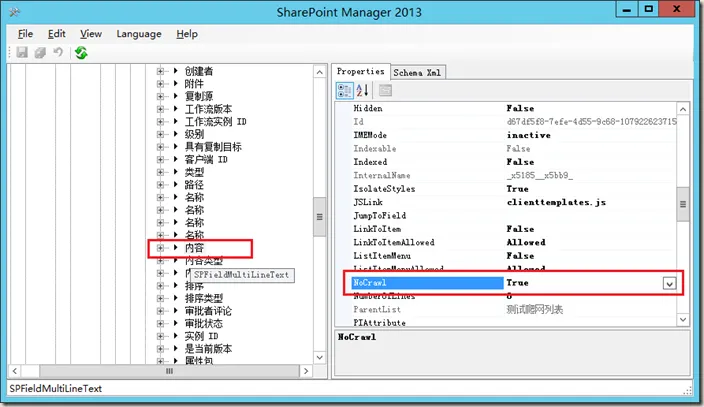The height and width of the screenshot is (407, 704).
Task: Expand the 客户端 ID tree node
Action: [160, 159]
